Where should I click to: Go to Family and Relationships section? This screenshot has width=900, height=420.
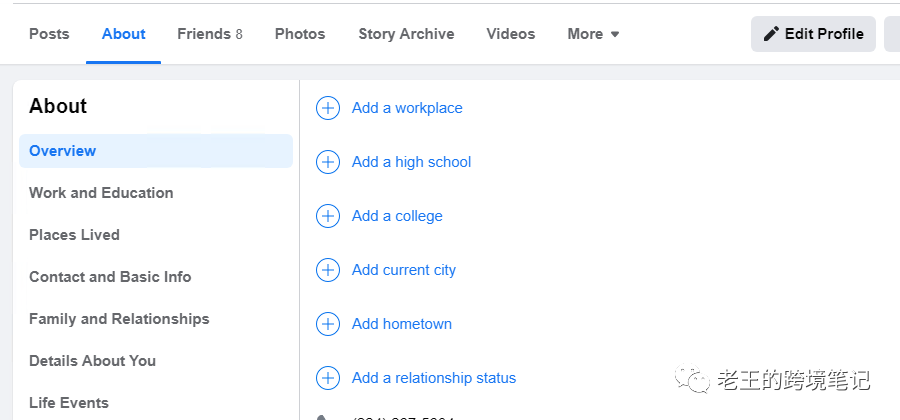click(119, 319)
